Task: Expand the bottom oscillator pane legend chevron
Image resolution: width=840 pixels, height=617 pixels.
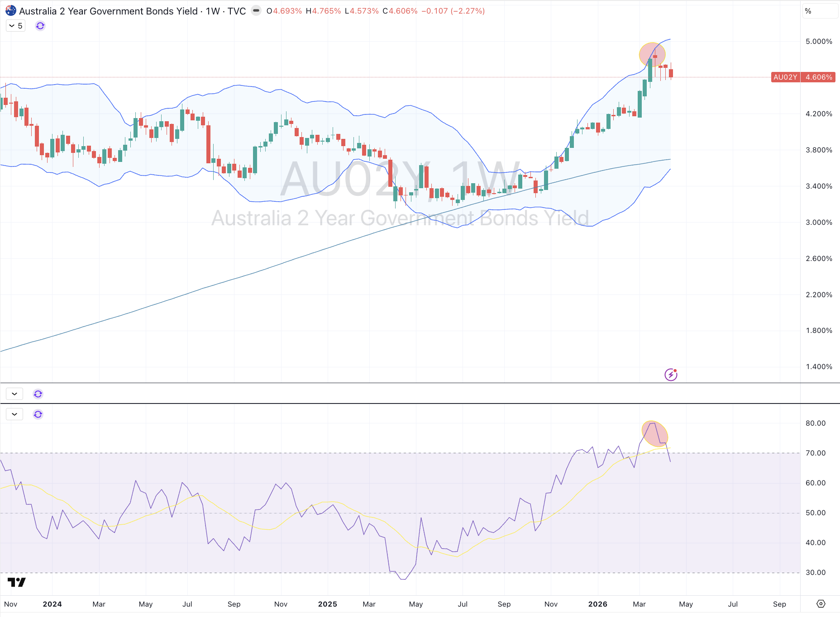Action: pos(14,414)
